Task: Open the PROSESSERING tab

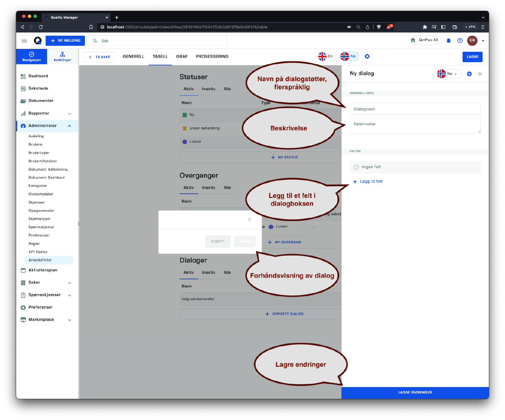Action: (212, 56)
